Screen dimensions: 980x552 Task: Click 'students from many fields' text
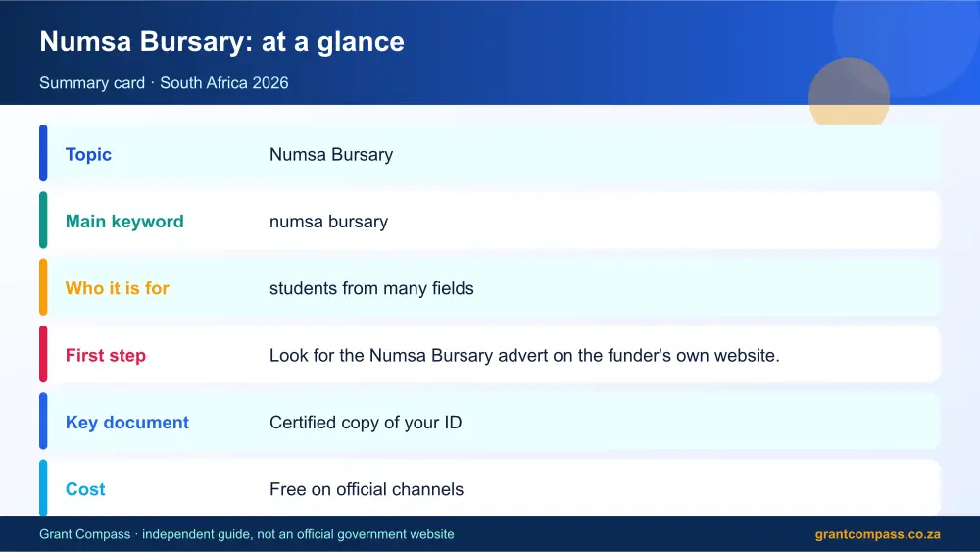pyautogui.click(x=371, y=288)
